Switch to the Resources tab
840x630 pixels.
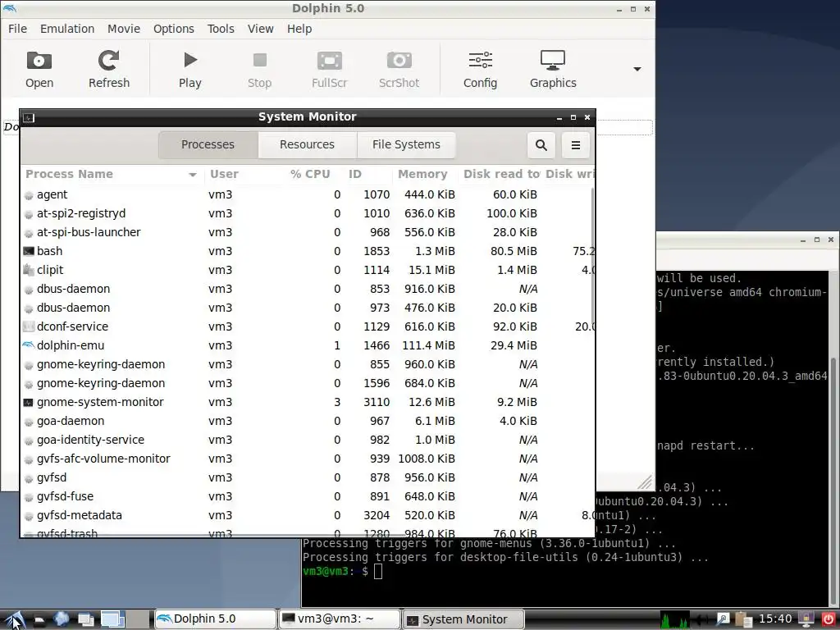(x=307, y=144)
